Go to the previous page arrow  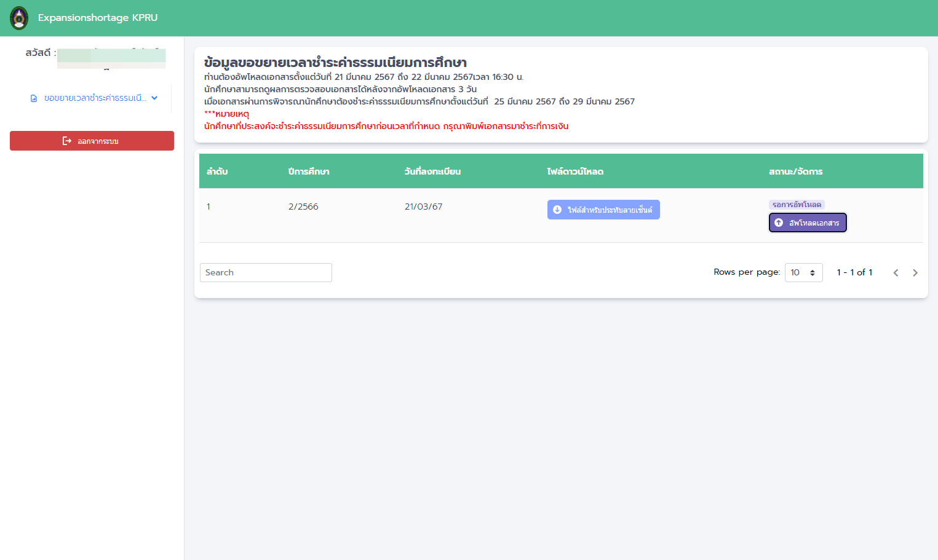[896, 273]
